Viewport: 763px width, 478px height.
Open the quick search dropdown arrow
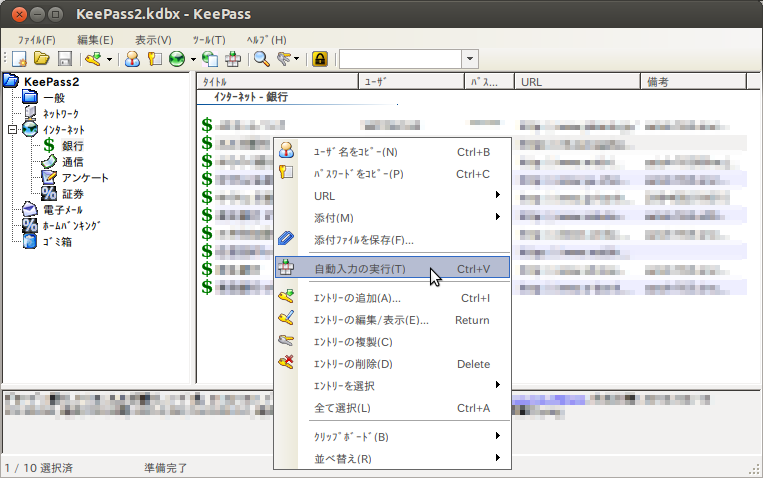point(470,59)
